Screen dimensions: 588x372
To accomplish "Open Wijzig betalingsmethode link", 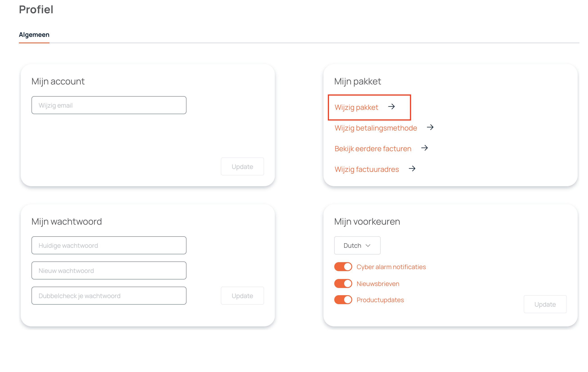I will tap(376, 128).
